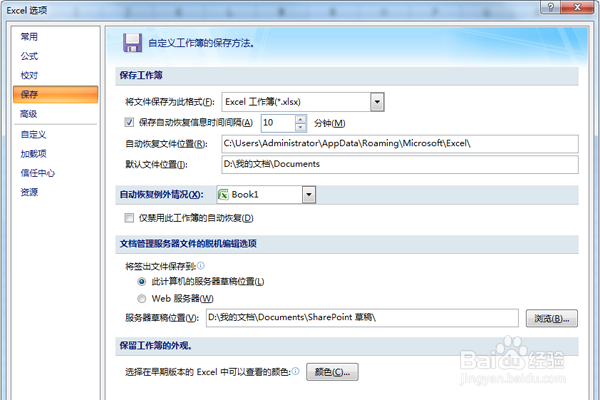Click the 文档管理服务器文件的脱机编辑选项 header
Viewport: 600px width, 400px height.
(x=188, y=244)
